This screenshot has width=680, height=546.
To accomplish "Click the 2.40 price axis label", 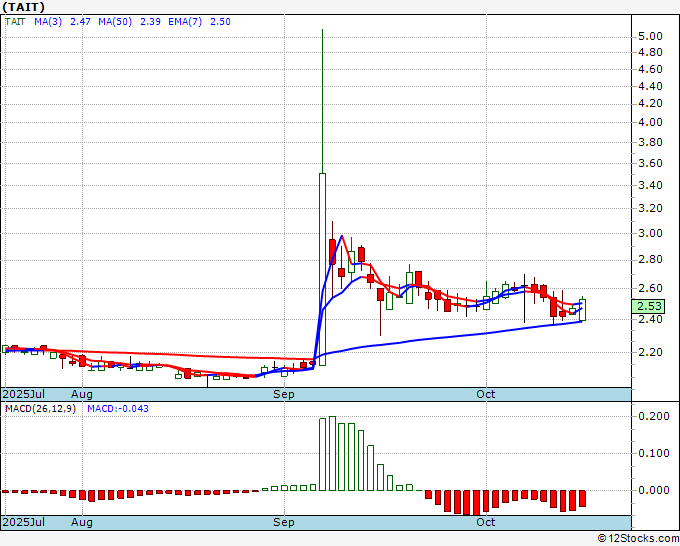I will point(651,319).
